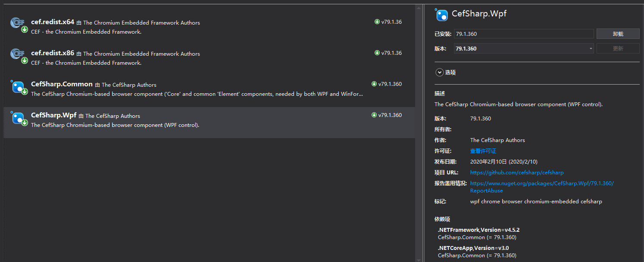Click the 更新 update button
This screenshot has width=644, height=262.
click(x=618, y=48)
